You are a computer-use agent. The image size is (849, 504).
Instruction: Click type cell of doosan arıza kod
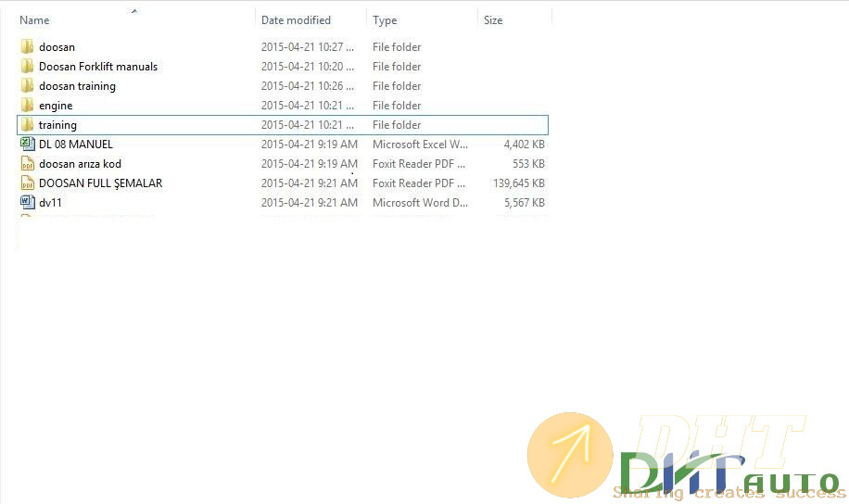[419, 164]
